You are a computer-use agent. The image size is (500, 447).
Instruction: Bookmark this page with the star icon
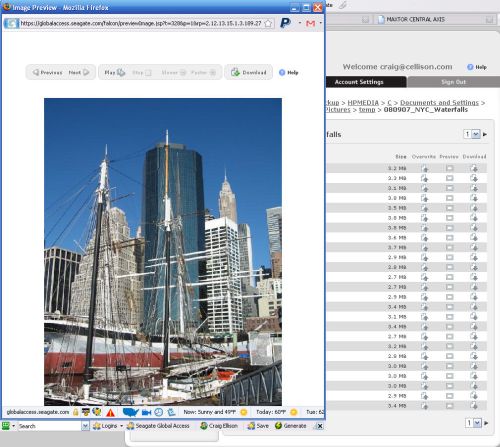point(268,23)
